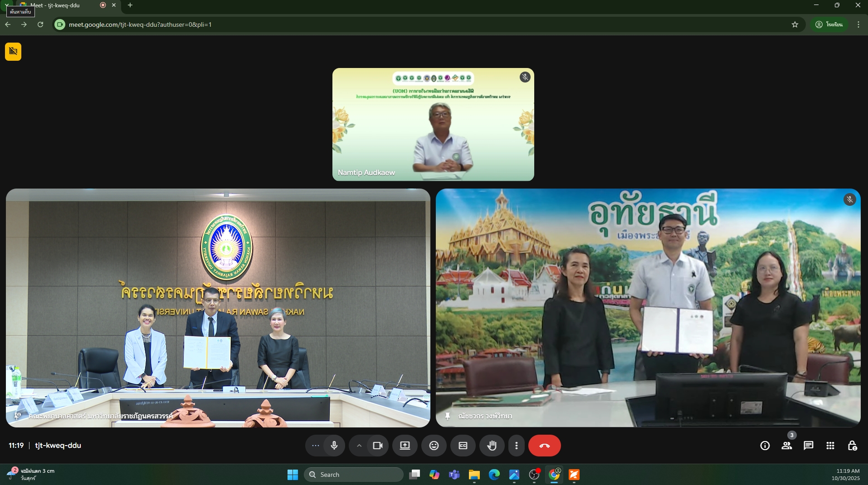Toggle the microphone button in Meet
The width and height of the screenshot is (868, 485).
[334, 446]
